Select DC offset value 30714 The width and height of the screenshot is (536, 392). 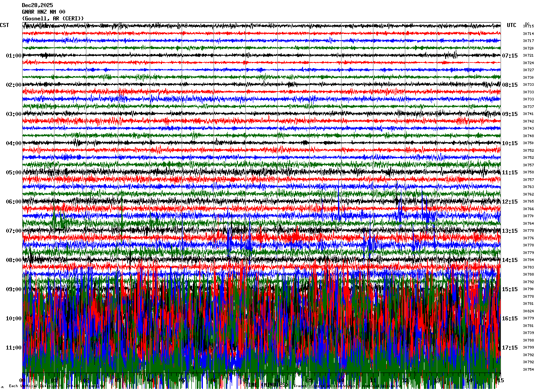(x=528, y=34)
